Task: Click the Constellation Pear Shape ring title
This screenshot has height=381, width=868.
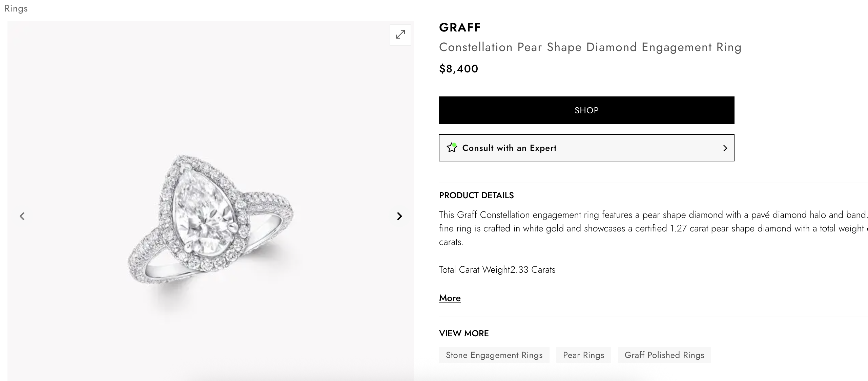Action: click(x=590, y=47)
